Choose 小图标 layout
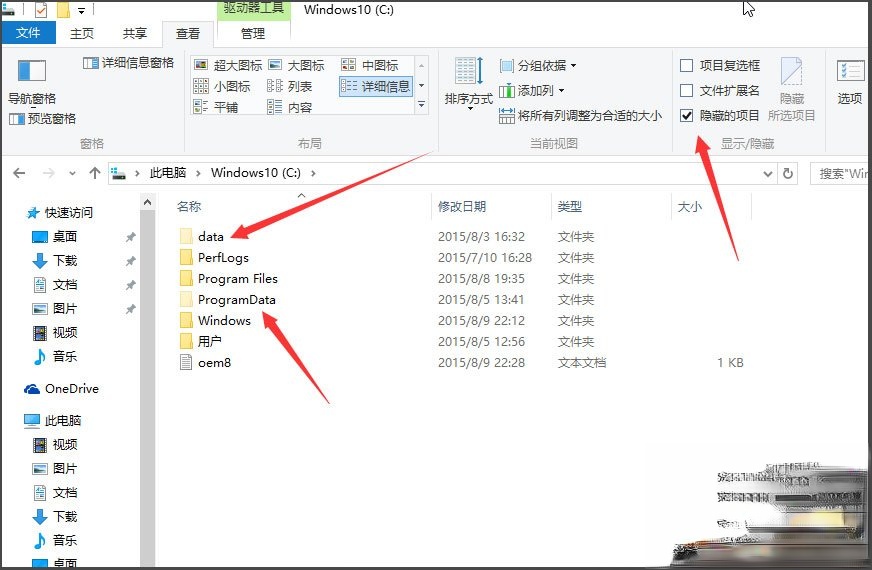 (x=222, y=86)
